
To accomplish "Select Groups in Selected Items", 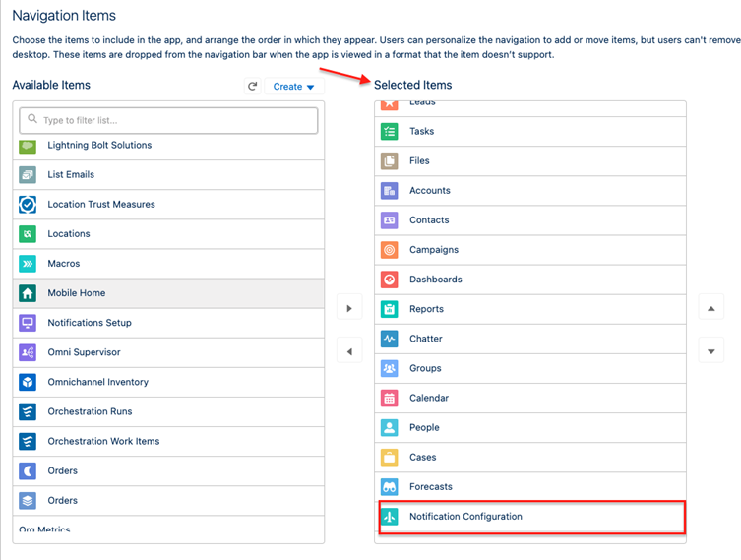I will [530, 368].
